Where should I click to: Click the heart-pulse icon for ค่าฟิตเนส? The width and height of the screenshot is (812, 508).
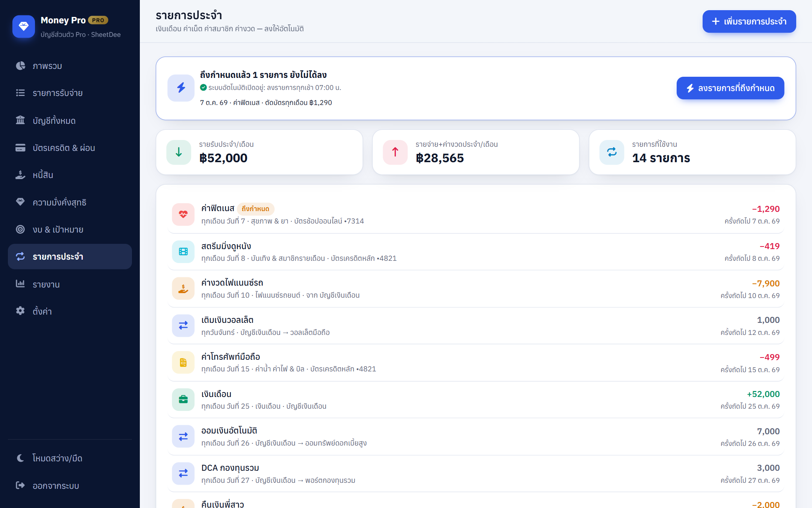(183, 214)
